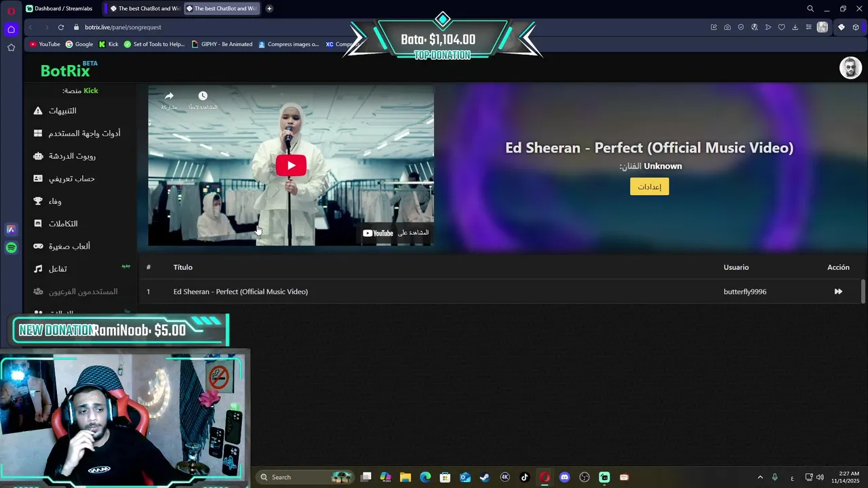Reload the current page
This screenshot has width=868, height=488.
point(61,27)
